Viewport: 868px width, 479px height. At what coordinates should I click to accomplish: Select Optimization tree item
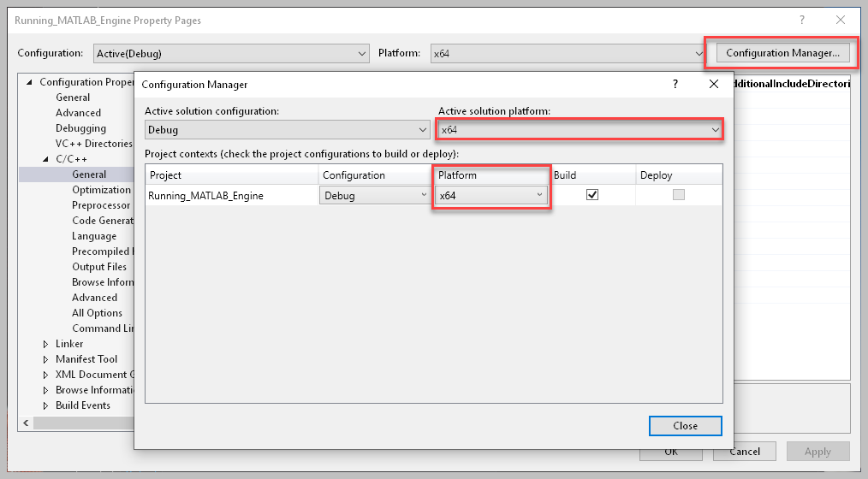(101, 190)
